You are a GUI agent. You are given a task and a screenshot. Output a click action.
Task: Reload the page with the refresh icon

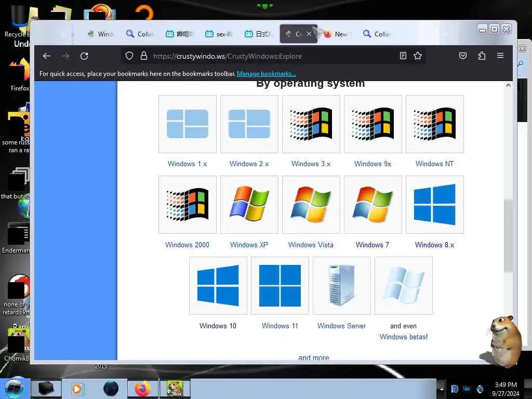(84, 56)
